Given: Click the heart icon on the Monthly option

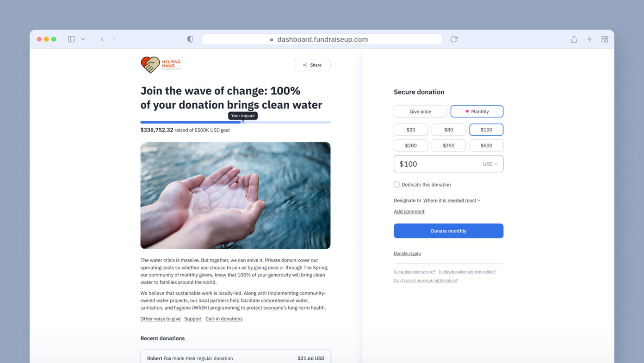Looking at the screenshot, I should (x=468, y=111).
